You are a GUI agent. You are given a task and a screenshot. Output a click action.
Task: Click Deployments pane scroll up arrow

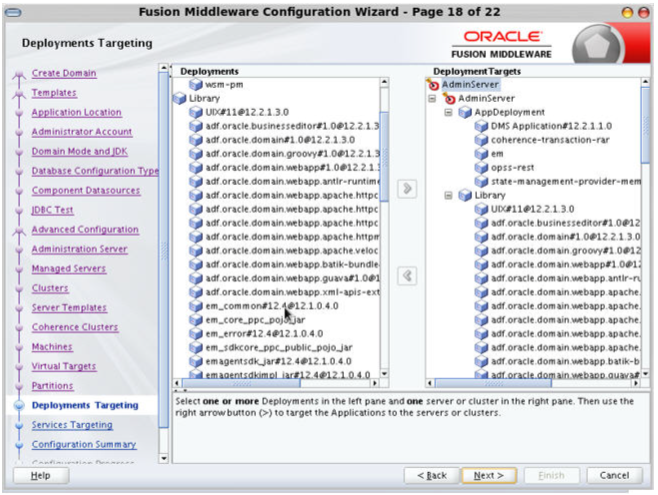[x=384, y=81]
